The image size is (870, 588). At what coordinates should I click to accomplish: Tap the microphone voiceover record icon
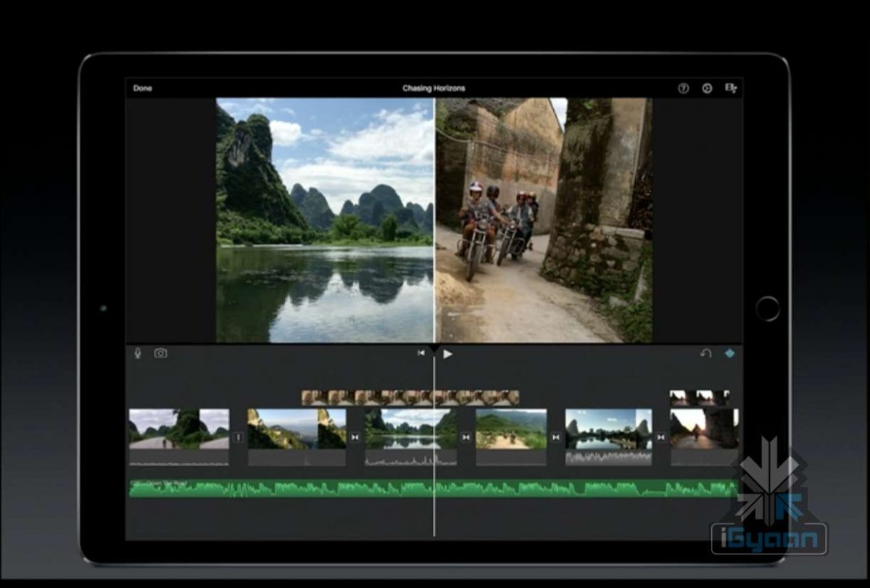click(x=138, y=353)
